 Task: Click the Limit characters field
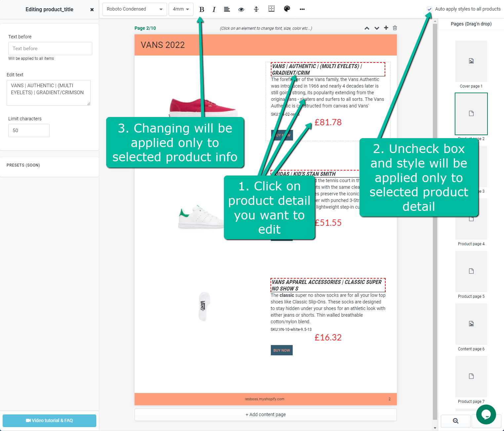[29, 131]
